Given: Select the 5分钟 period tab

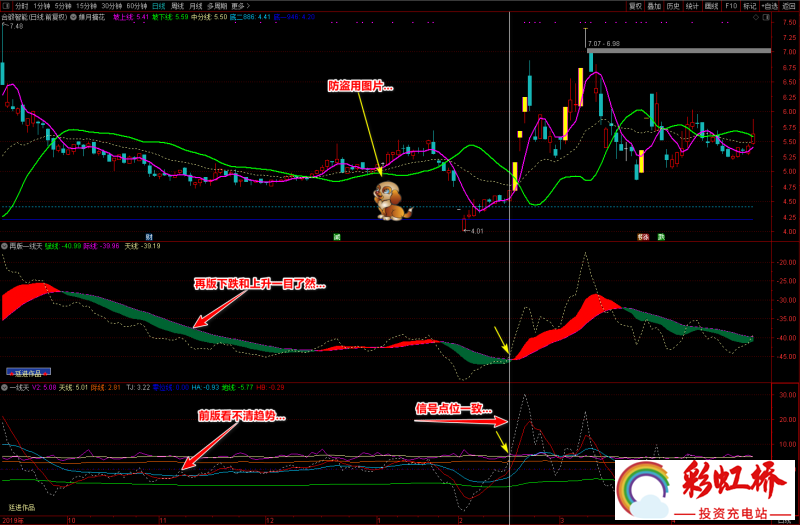Looking at the screenshot, I should [63, 6].
